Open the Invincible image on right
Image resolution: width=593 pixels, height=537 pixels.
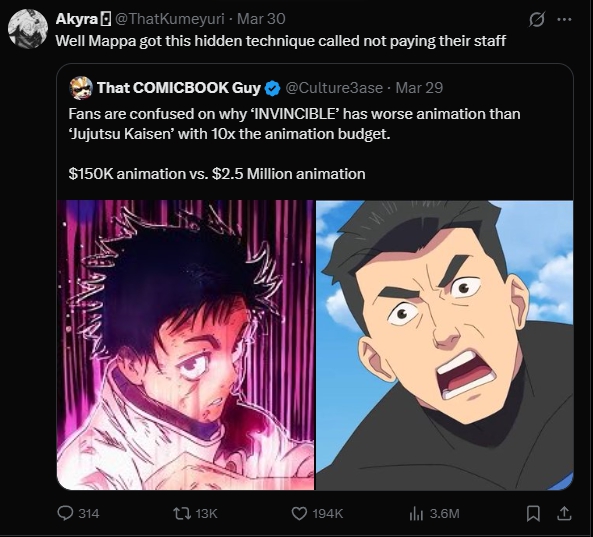444,345
